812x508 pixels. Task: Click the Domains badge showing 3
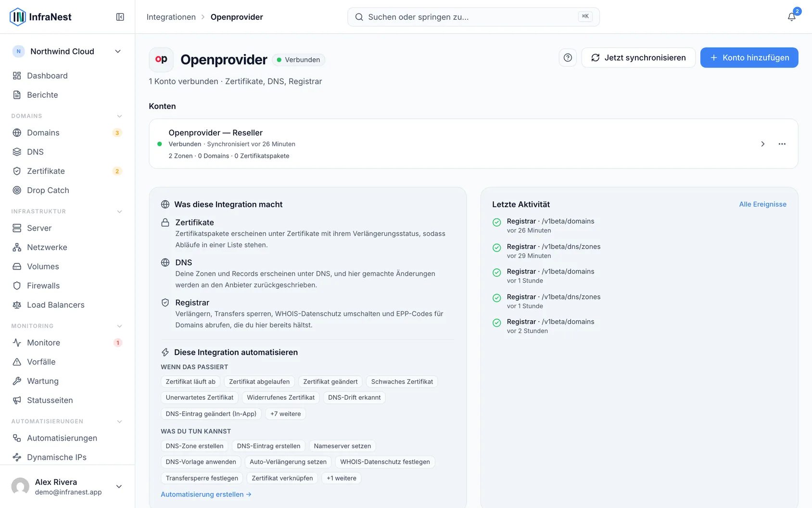[117, 133]
